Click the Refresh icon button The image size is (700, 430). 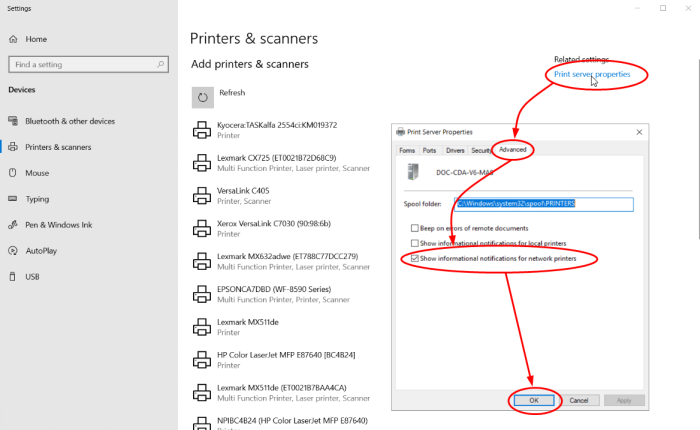202,97
